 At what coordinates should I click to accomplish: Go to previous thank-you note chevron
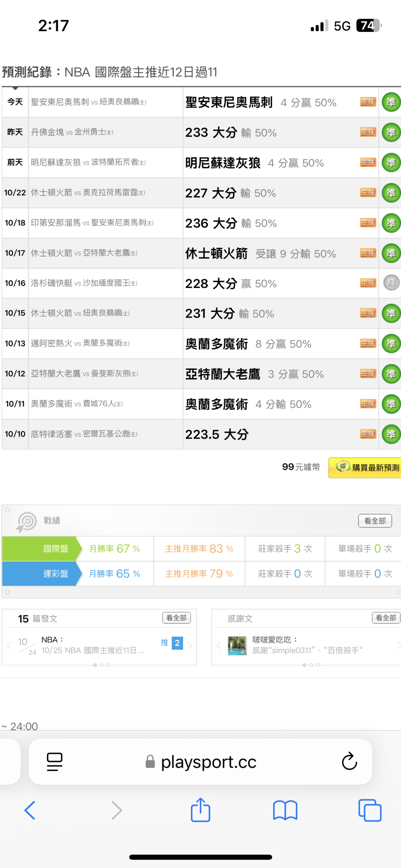coord(218,646)
